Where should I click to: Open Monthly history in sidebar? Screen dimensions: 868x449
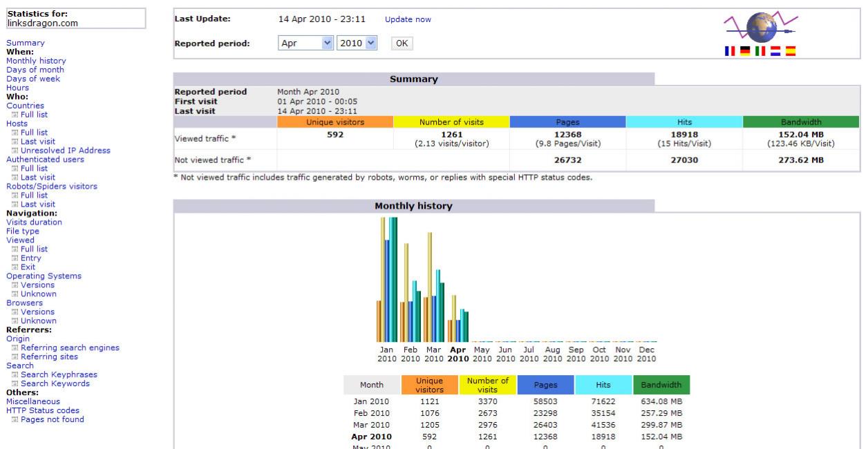[x=36, y=61]
